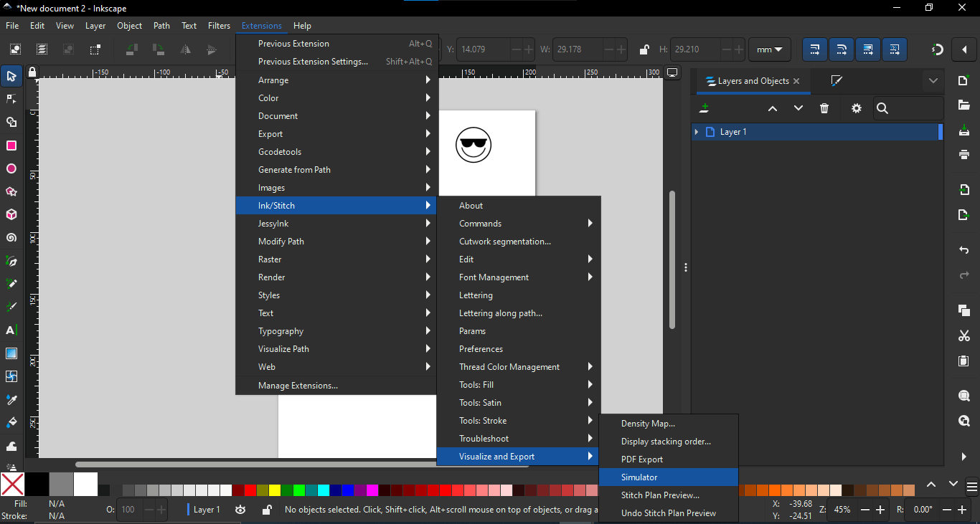Select the Text tool
This screenshot has width=980, height=524.
coord(11,330)
